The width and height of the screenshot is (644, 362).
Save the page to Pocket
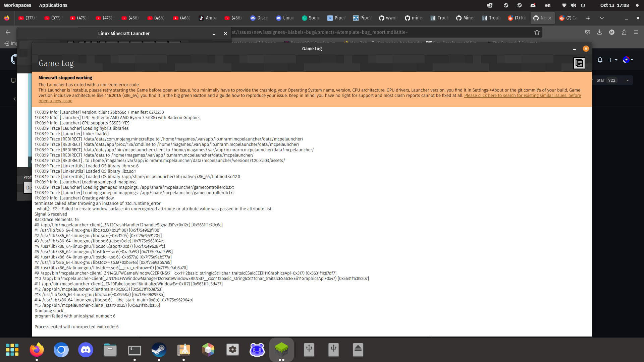587,32
